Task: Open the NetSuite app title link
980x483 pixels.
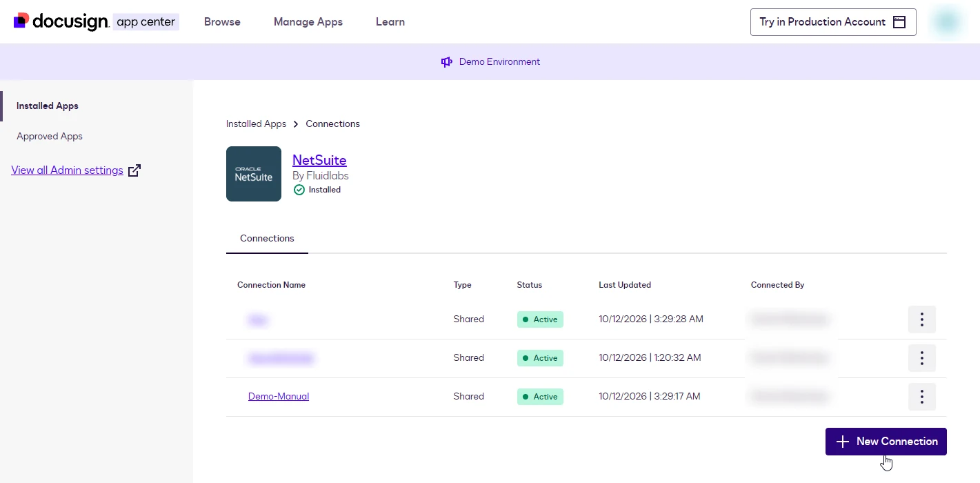Action: [319, 160]
